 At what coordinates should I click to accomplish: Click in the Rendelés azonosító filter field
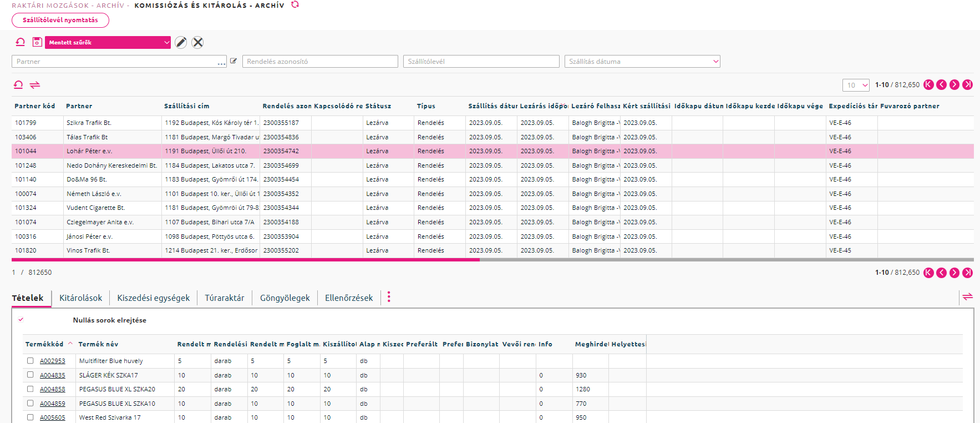(x=320, y=62)
